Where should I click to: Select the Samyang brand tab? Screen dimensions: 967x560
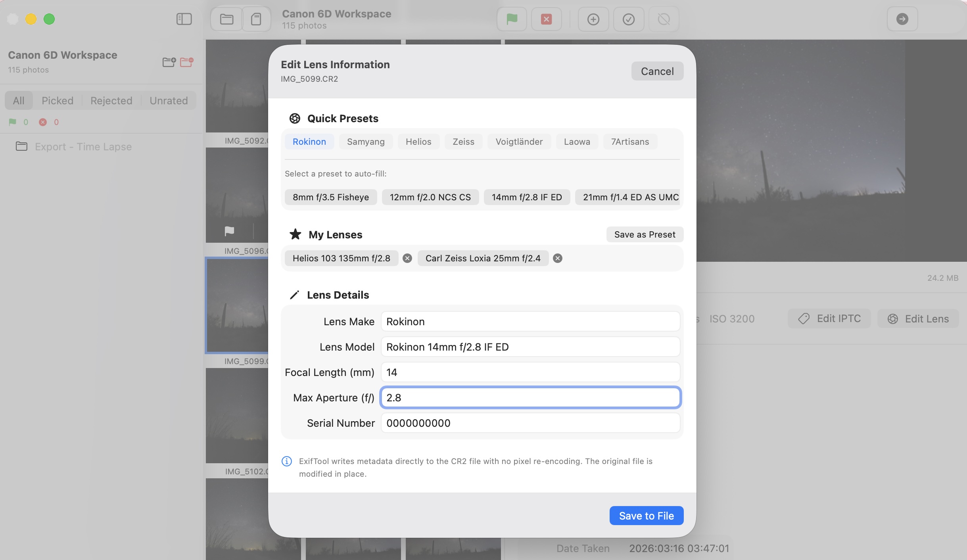[366, 142]
